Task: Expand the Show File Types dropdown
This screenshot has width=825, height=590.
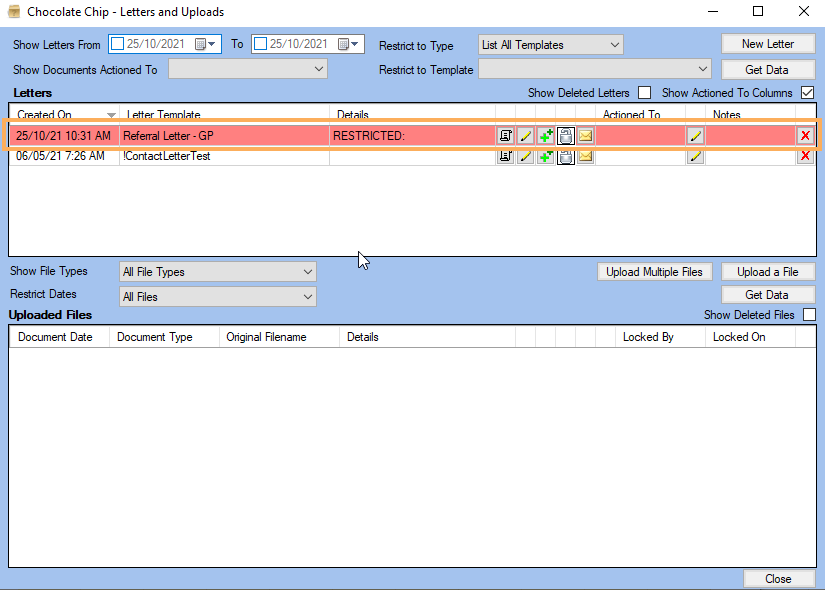Action: 218,272
